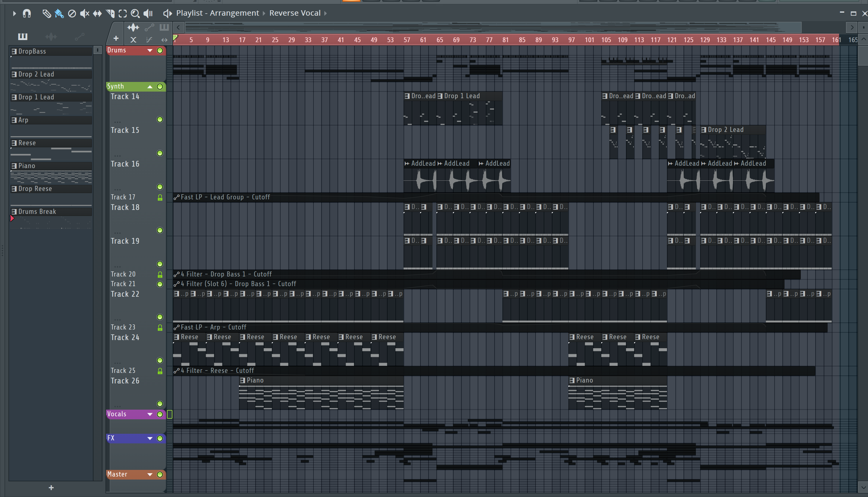Mute the Synth group track

[160, 87]
